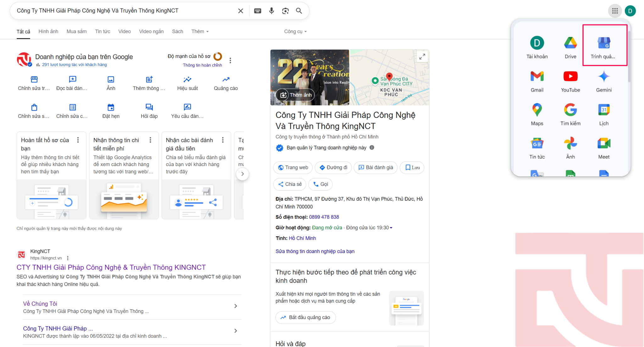Open Hỏi đáp action
This screenshot has height=347, width=644.
tap(149, 111)
